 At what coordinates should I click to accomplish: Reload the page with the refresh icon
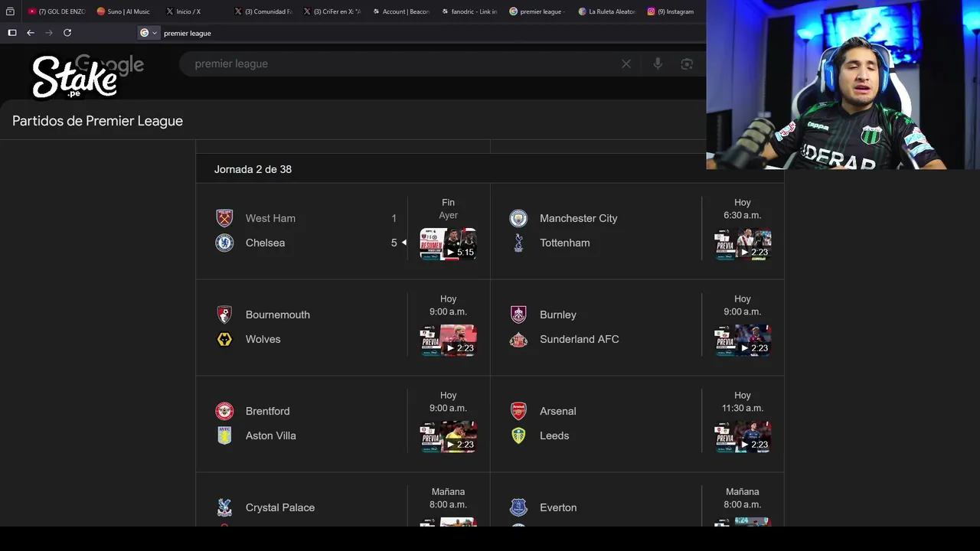pyautogui.click(x=67, y=33)
